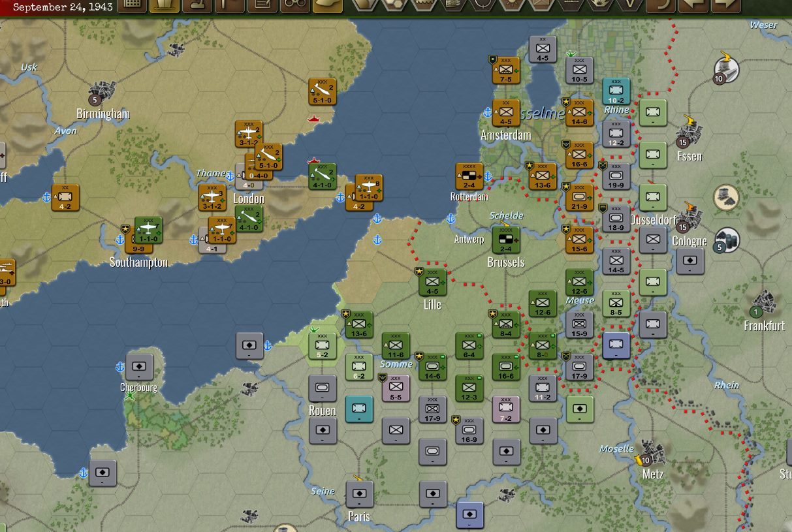Screen dimensions: 792x532
Task: Select the orange 7-5 infantry unit
Action: pyautogui.click(x=506, y=70)
